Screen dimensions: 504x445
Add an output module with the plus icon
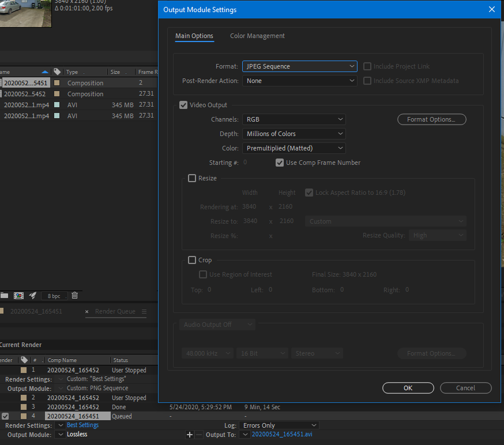click(x=190, y=435)
